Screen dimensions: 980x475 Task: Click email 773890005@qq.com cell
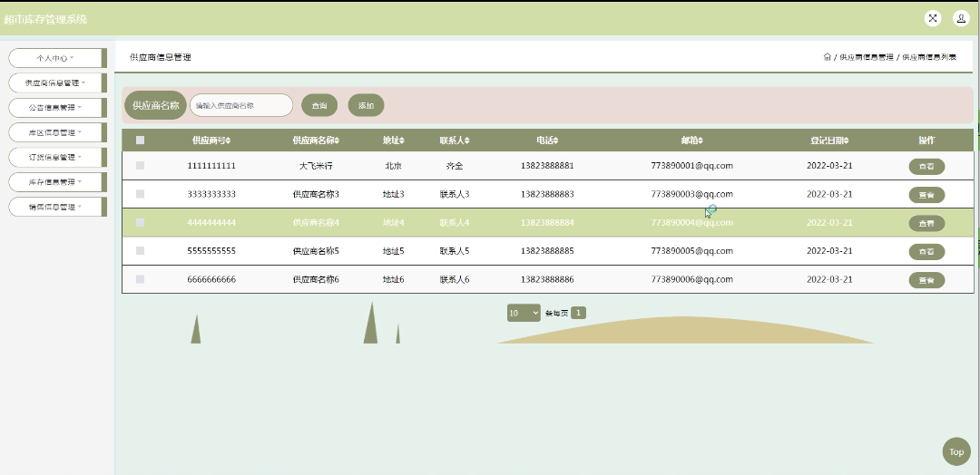coord(691,251)
